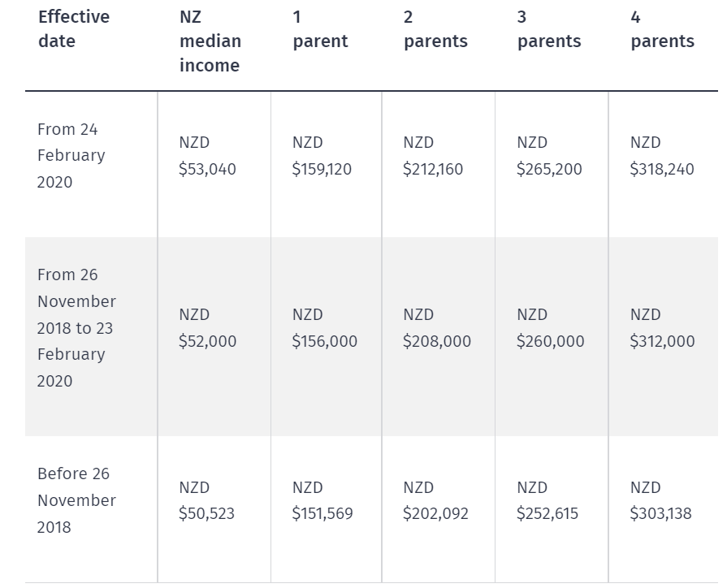This screenshot has width=727, height=588.
Task: Click the NZD $156,000 cell
Action: tap(324, 328)
